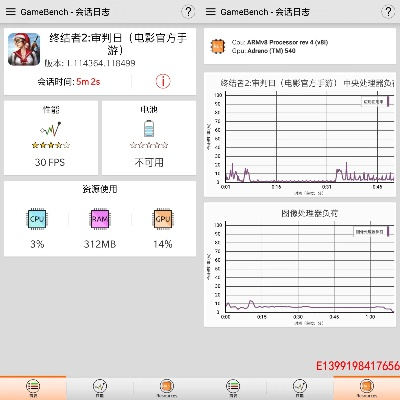
Task: Tap the game app icon thumbnail
Action: pos(24,49)
